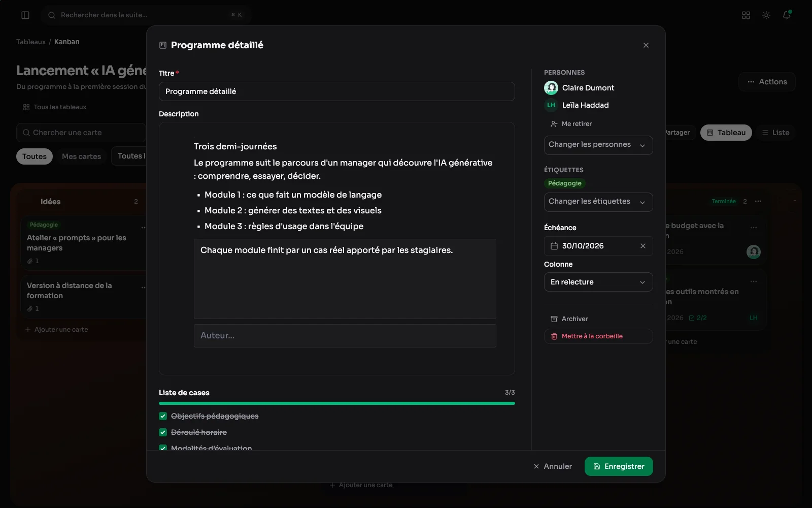Open the Actions menu
Screen dimensions: 812x508
point(767,82)
